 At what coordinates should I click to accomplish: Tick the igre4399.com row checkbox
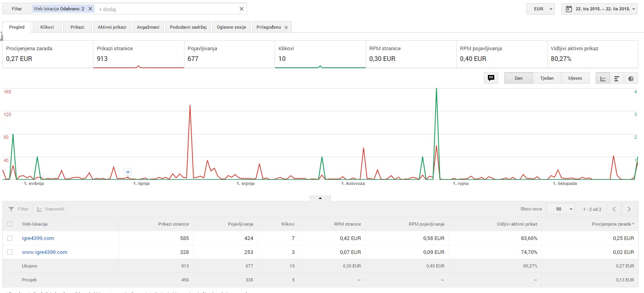(x=10, y=238)
